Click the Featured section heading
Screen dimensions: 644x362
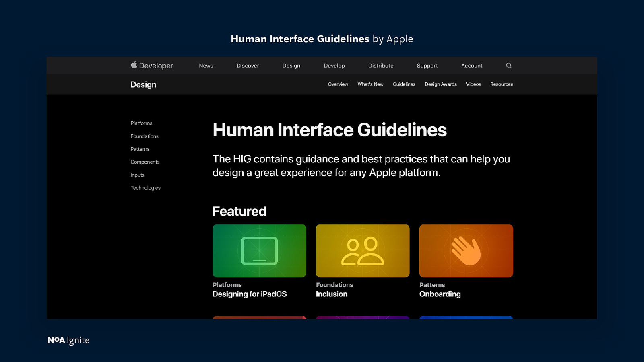coord(239,211)
